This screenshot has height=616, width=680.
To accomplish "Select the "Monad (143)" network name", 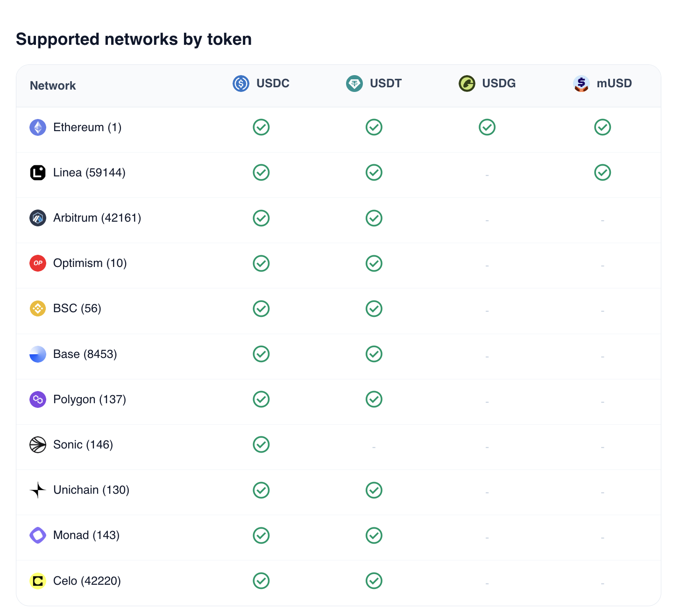I will (x=86, y=535).
